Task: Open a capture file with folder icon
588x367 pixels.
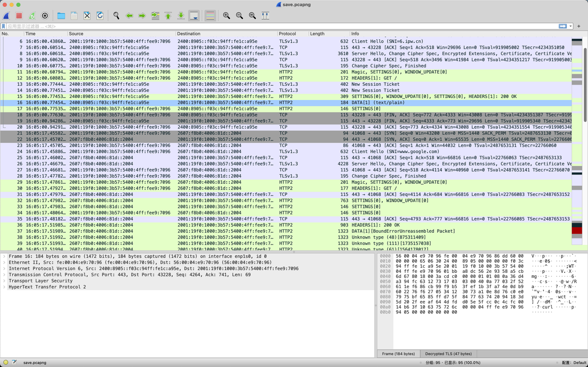Action: coord(61,16)
